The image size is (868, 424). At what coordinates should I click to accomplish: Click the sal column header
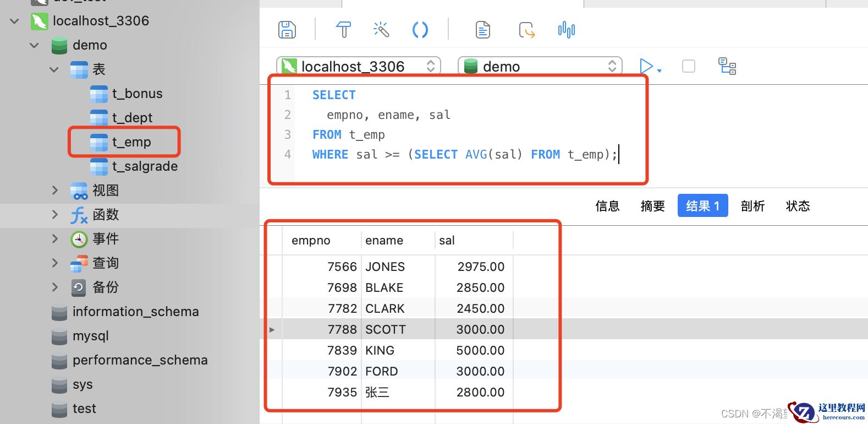[447, 241]
